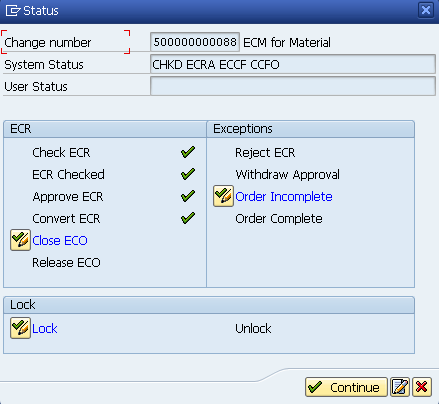
Task: Close the Status dialog window
Action: point(426,10)
